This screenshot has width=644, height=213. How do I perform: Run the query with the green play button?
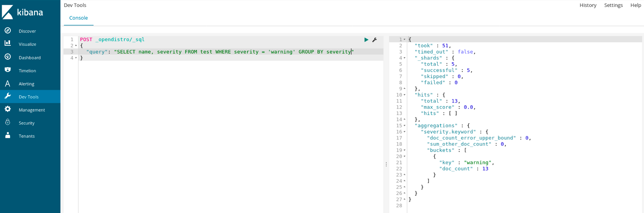coord(366,40)
